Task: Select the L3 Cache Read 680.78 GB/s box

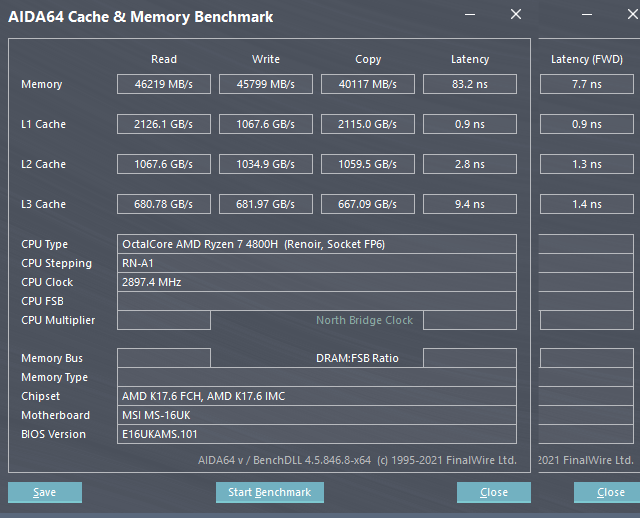Action: coord(164,204)
